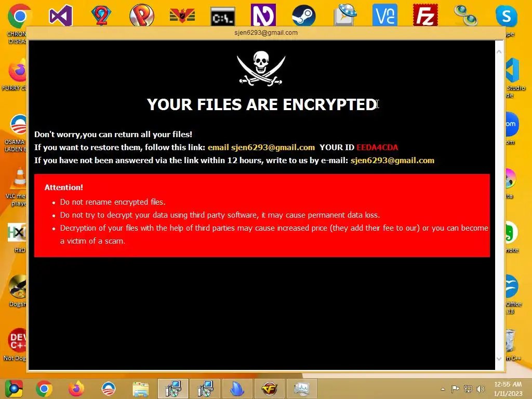
Task: Click the email sjen6293@gmail.com restore link
Action: click(x=261, y=147)
